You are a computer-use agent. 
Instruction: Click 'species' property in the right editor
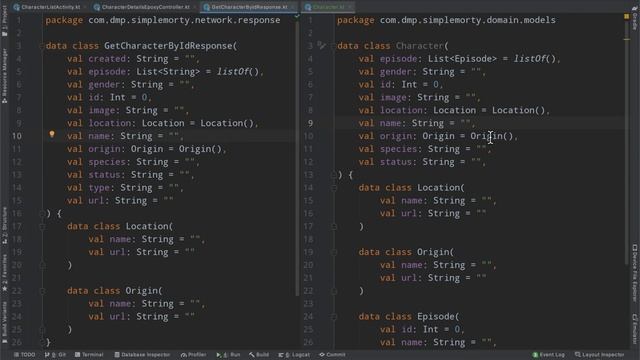(398, 149)
